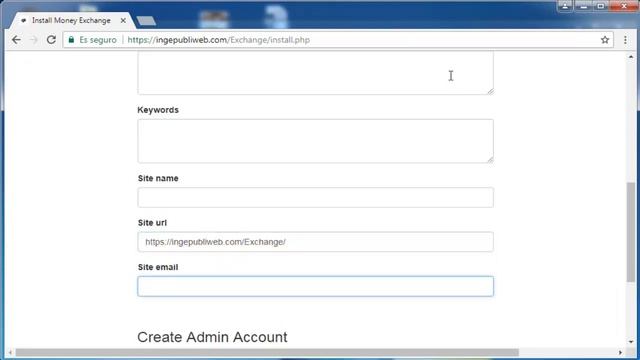Image resolution: width=640 pixels, height=360 pixels.
Task: Click the Site url label
Action: [x=152, y=223]
